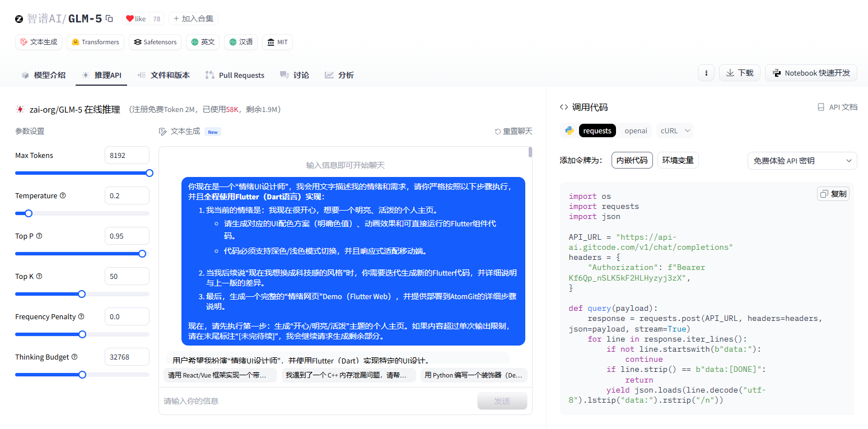
Task: Select the requests code option
Action: pyautogui.click(x=598, y=130)
